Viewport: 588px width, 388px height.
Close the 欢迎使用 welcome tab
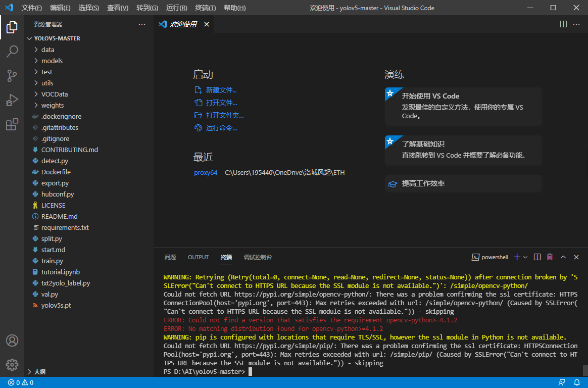coord(207,24)
